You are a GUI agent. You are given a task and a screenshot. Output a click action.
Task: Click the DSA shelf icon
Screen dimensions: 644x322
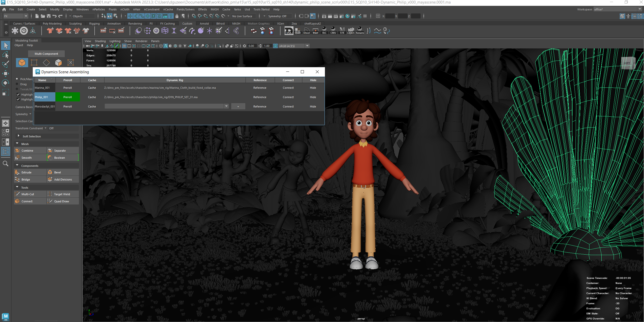pyautogui.click(x=289, y=31)
